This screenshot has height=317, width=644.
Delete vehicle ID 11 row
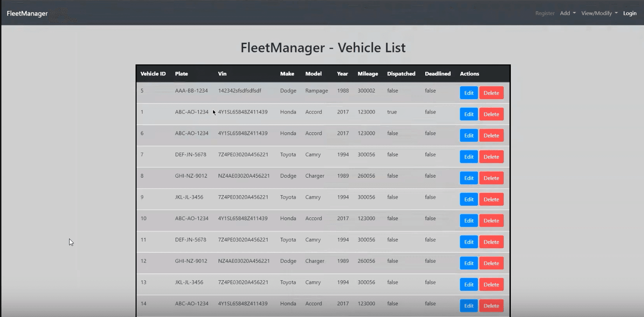491,242
